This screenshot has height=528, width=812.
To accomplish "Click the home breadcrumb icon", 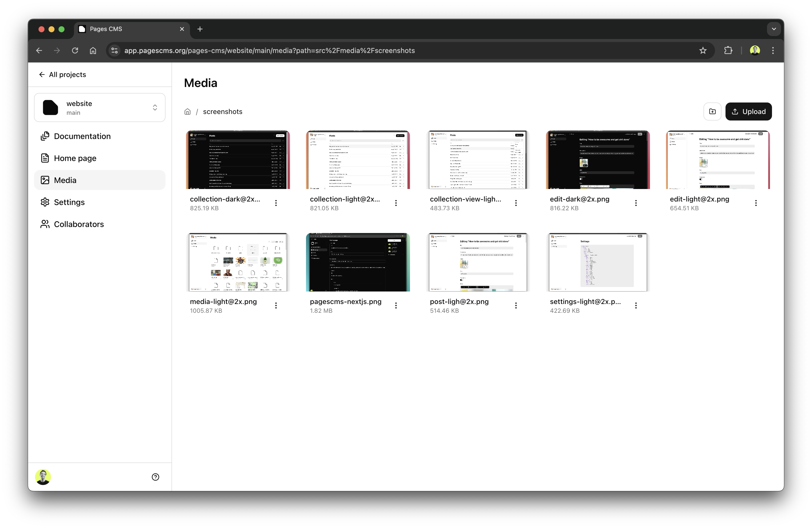I will pos(187,111).
